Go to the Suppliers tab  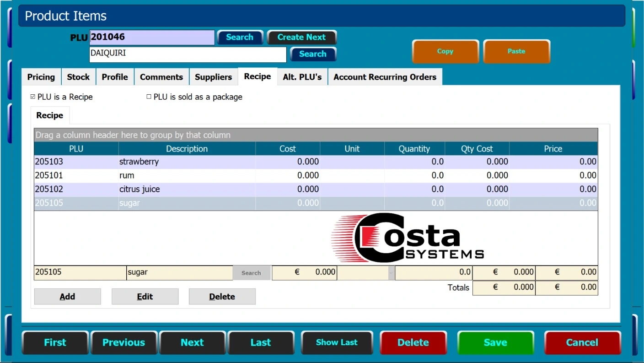pyautogui.click(x=213, y=77)
